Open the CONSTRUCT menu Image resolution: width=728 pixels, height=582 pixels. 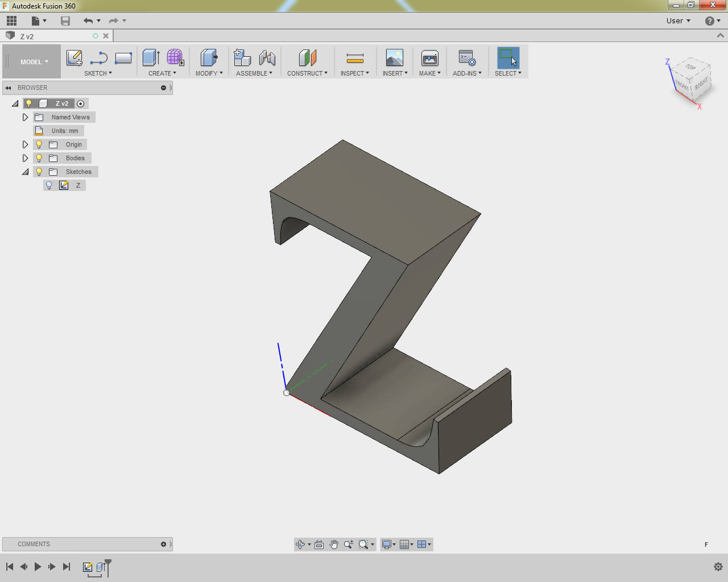coord(307,73)
